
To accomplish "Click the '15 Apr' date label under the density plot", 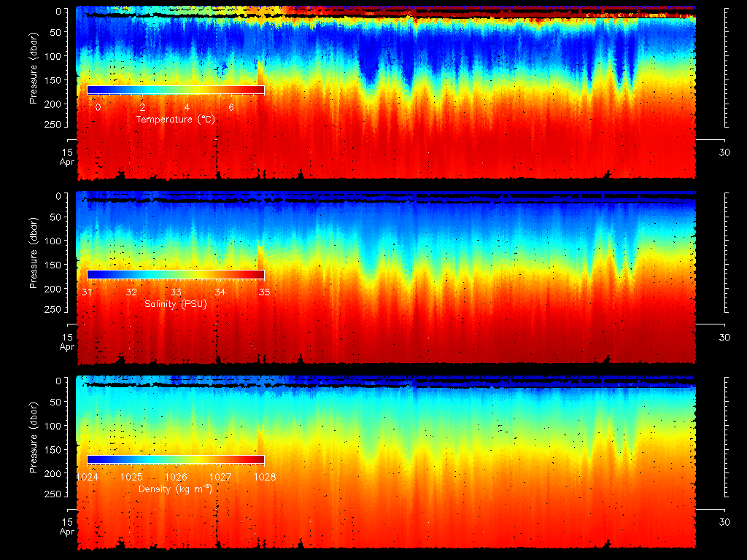I will (x=67, y=526).
